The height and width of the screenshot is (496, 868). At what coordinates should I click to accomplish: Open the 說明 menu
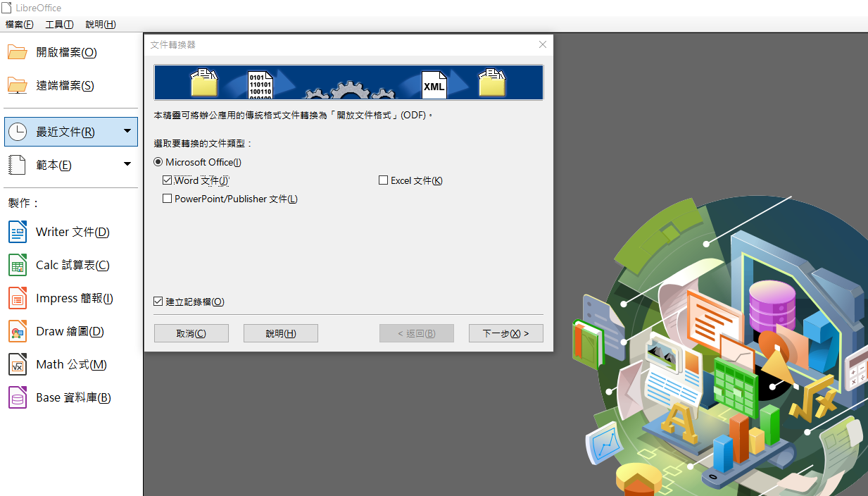tap(101, 25)
